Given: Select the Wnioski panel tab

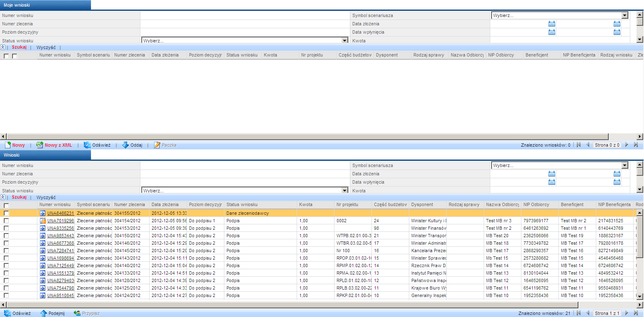Looking at the screenshot, I should (x=45, y=155).
